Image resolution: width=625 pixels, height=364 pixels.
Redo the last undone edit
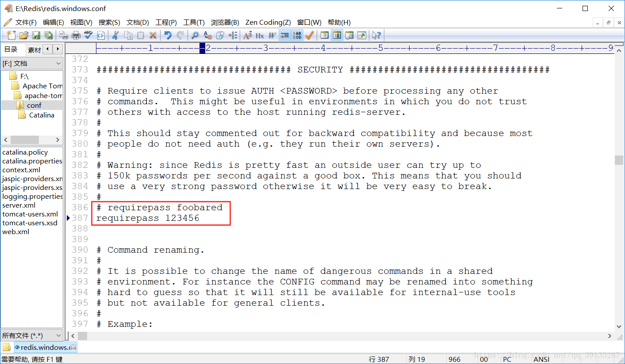pyautogui.click(x=180, y=35)
